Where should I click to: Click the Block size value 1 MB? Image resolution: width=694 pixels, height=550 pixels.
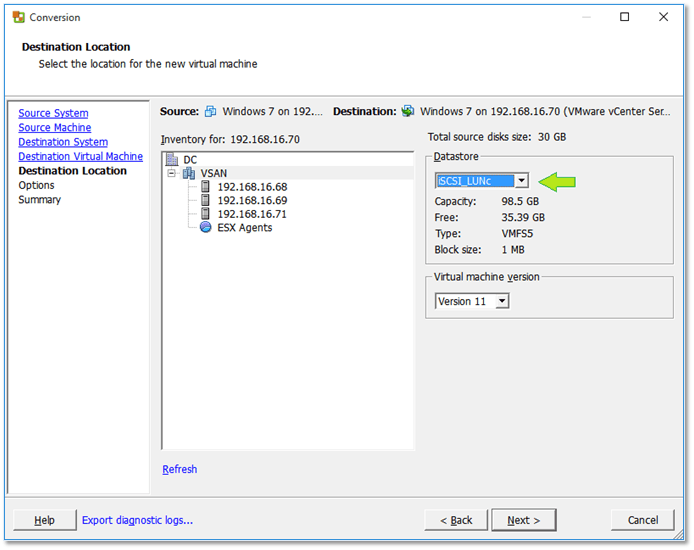pyautogui.click(x=513, y=250)
